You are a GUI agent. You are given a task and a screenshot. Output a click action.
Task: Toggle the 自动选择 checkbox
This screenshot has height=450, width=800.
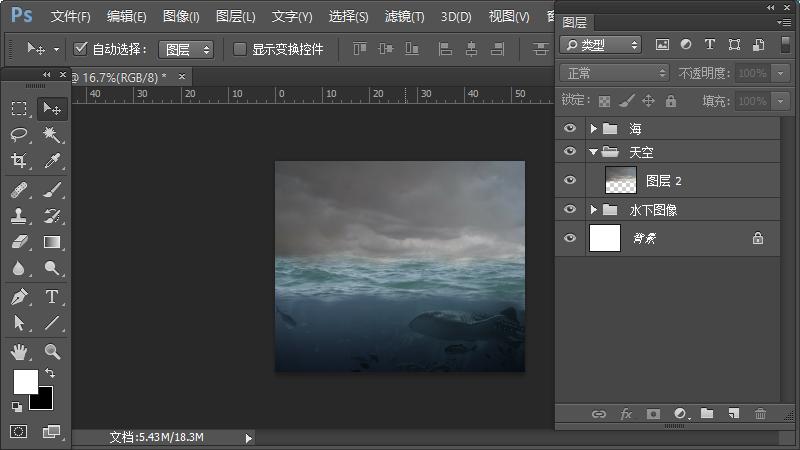[x=80, y=49]
